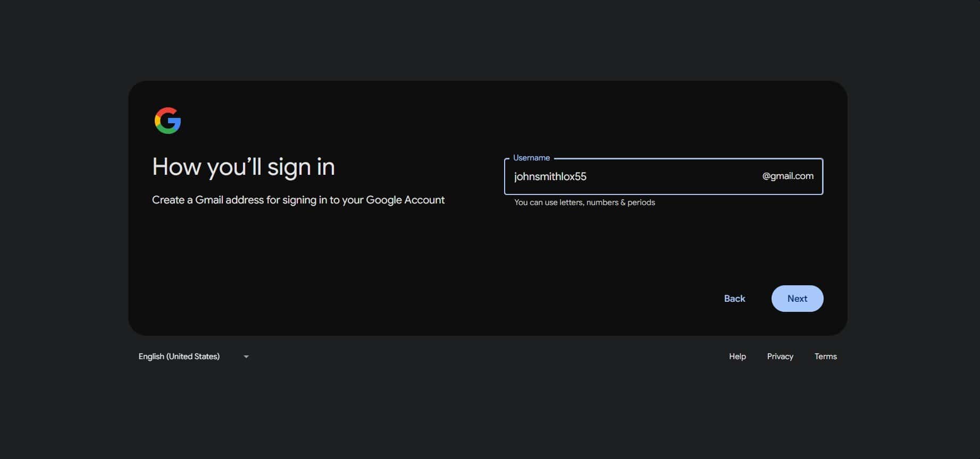Open the Terms link
The width and height of the screenshot is (980, 459).
[825, 356]
